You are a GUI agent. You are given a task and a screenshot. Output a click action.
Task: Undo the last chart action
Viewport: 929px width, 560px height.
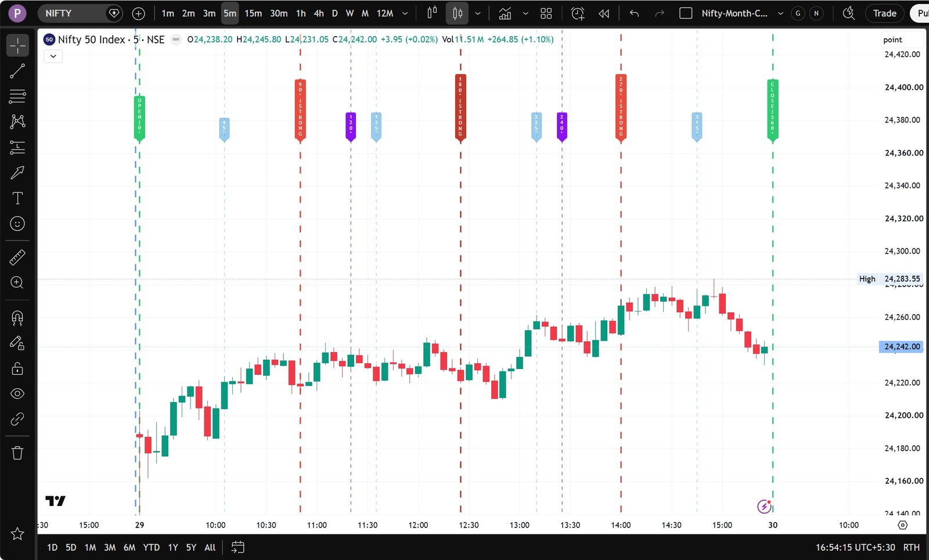634,13
